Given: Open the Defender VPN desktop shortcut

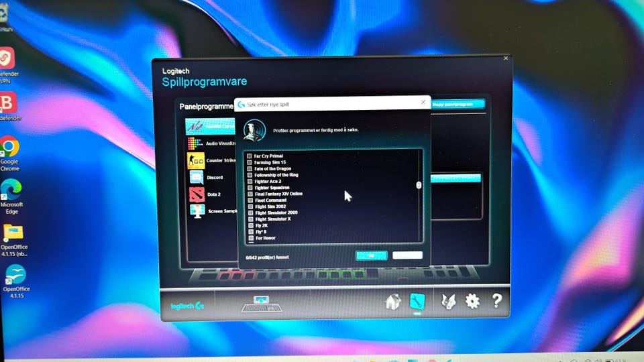Looking at the screenshot, I should coord(8,65).
